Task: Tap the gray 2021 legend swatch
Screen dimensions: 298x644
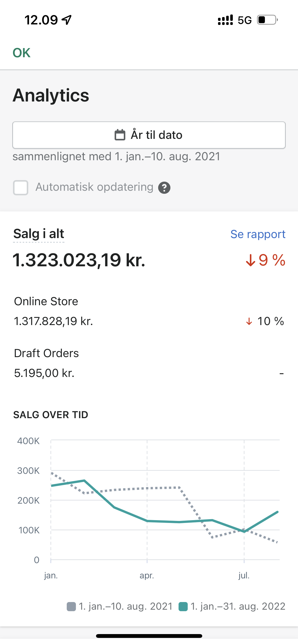Action: tap(71, 607)
